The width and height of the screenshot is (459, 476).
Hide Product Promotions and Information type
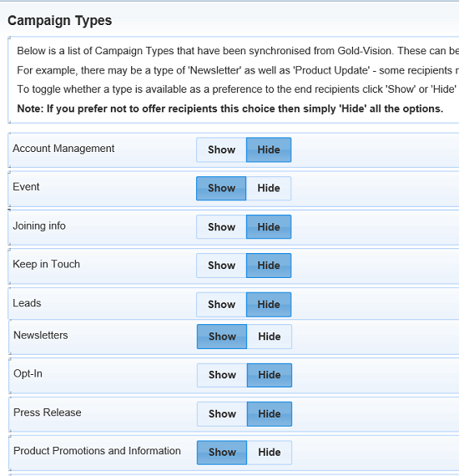pos(270,453)
